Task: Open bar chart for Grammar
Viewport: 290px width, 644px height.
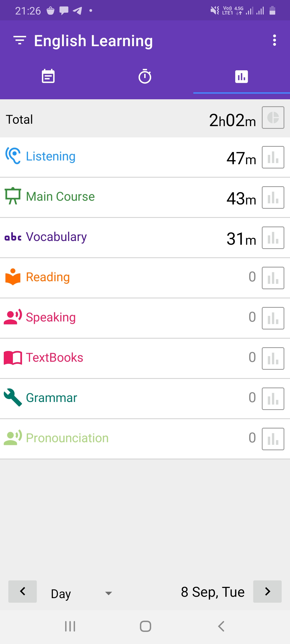Action: pos(273,399)
